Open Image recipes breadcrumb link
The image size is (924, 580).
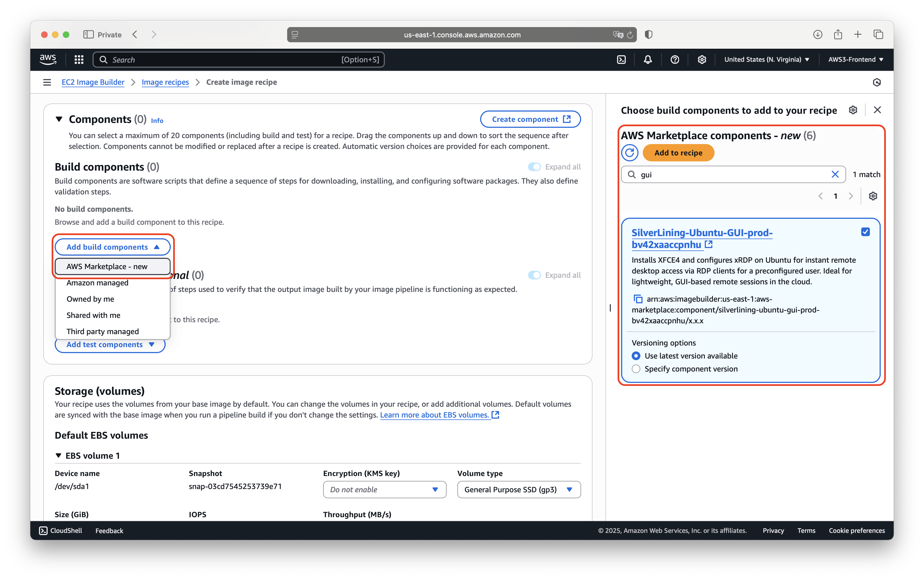[165, 82]
